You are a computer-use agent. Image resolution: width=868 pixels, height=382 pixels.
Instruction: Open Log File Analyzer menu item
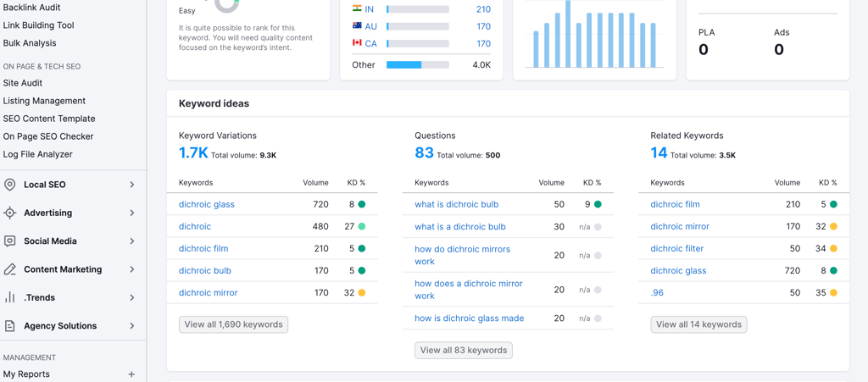[x=37, y=154]
